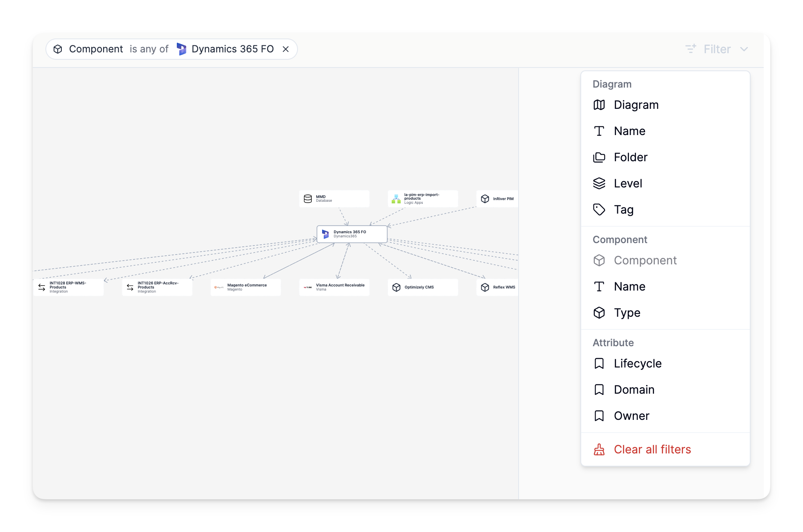Select 'Owner' in the Attribute section

632,416
